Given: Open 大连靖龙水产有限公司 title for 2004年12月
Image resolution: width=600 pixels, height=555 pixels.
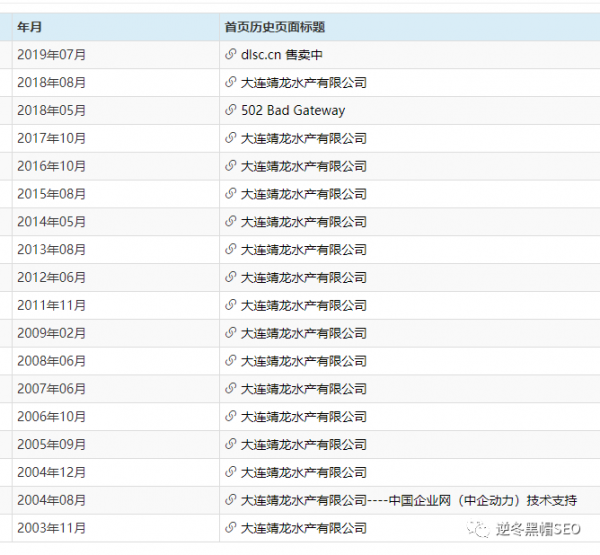Looking at the screenshot, I should (x=304, y=472).
